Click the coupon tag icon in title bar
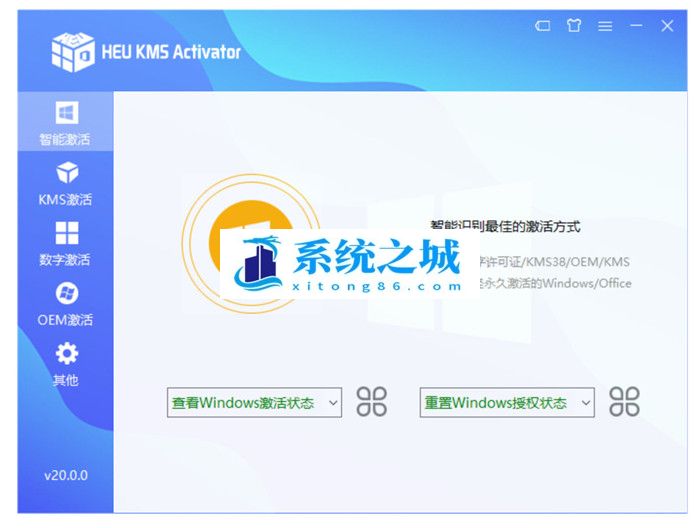The width and height of the screenshot is (700, 528). coord(542,26)
